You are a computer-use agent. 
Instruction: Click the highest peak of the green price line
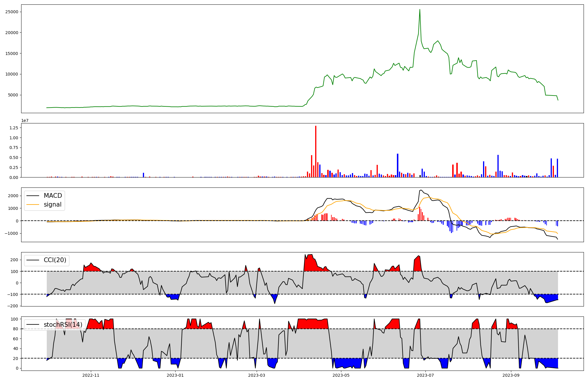tap(420, 9)
